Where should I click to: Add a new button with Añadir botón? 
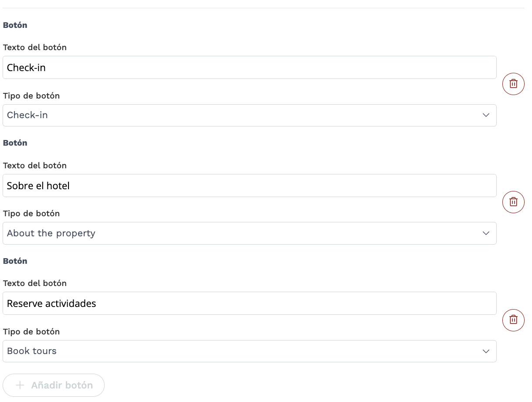click(54, 385)
